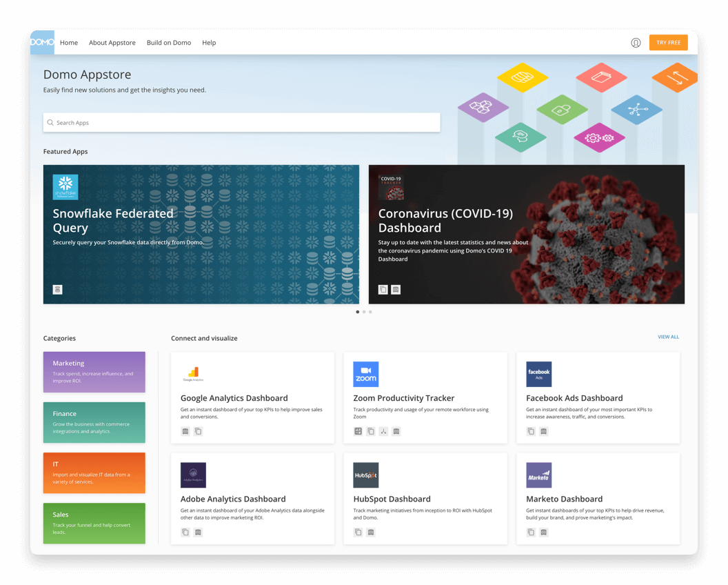Open the HubSpot Dashboard title
The height and width of the screenshot is (585, 728).
tap(392, 499)
